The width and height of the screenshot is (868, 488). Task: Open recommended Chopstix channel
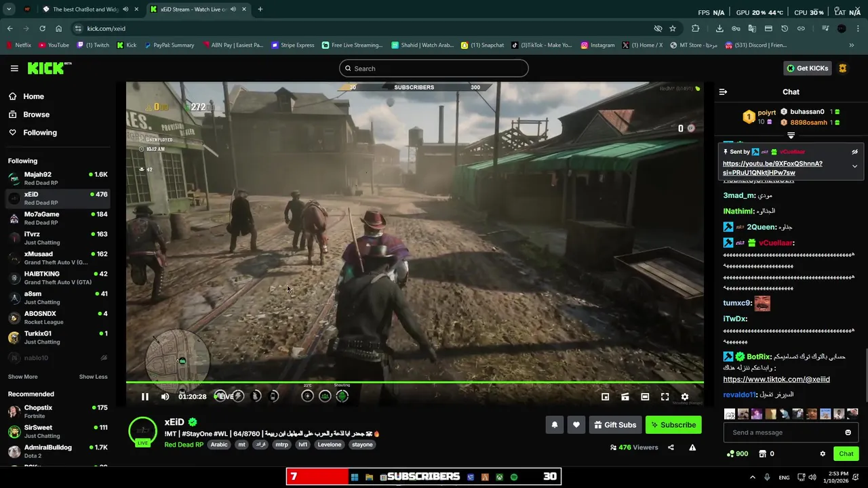(x=57, y=411)
